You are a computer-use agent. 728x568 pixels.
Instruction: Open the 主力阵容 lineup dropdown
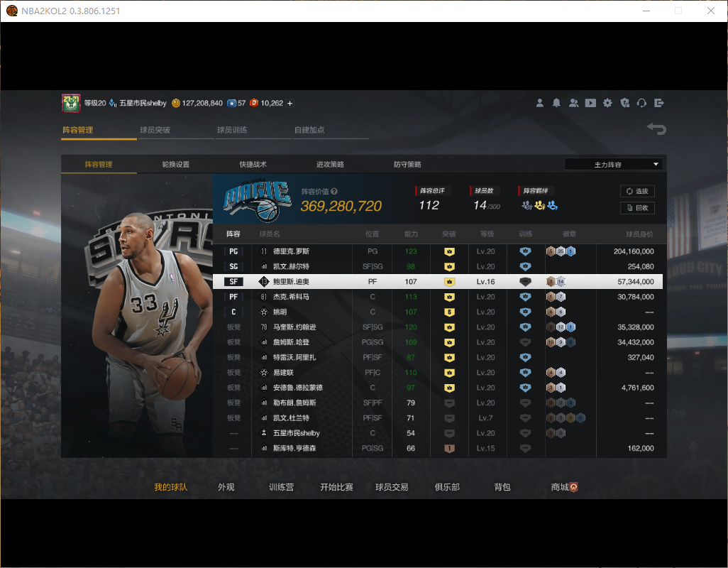(x=613, y=165)
